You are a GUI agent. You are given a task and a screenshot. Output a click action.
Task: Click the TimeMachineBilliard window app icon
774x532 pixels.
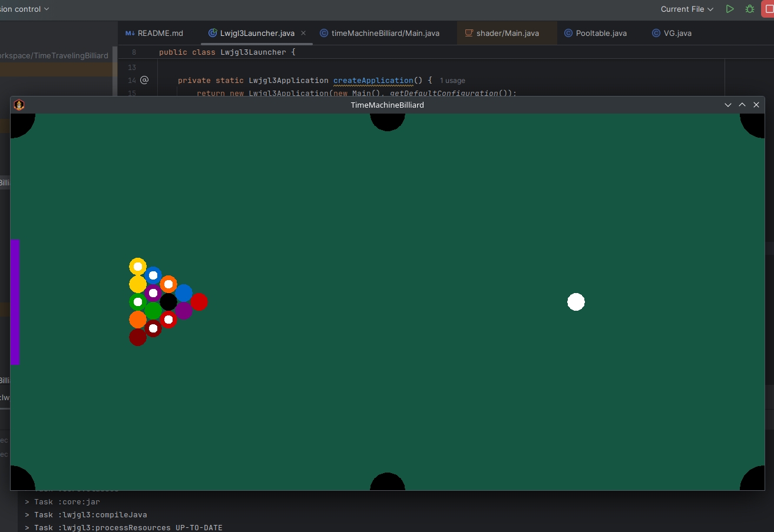19,105
